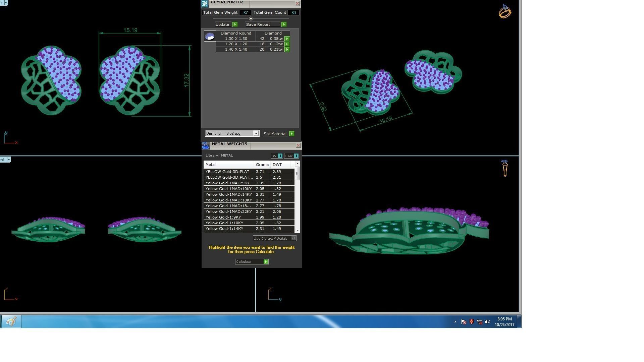This screenshot has width=644, height=362.
Task: Toggle the GV library switch
Action: 280,156
